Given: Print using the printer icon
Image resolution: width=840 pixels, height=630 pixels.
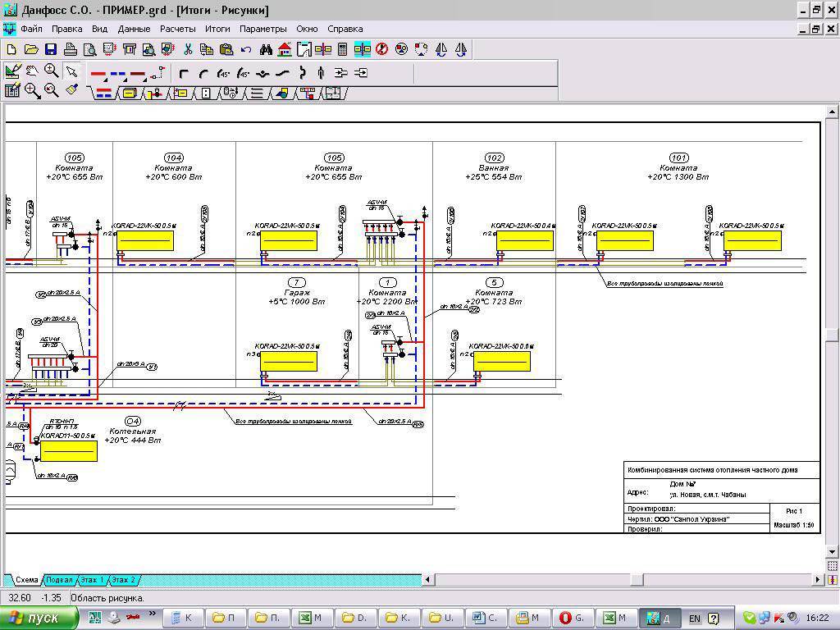Looking at the screenshot, I should click(71, 50).
